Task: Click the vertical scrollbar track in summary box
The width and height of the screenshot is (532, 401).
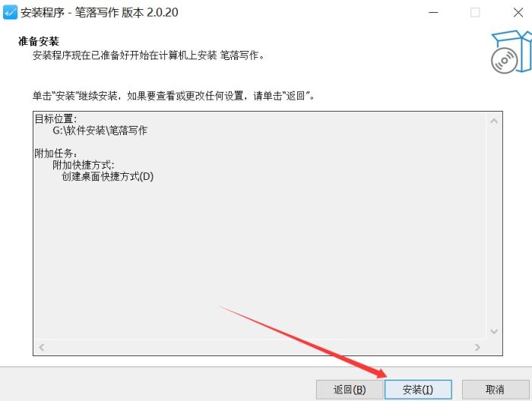Action: 494,226
